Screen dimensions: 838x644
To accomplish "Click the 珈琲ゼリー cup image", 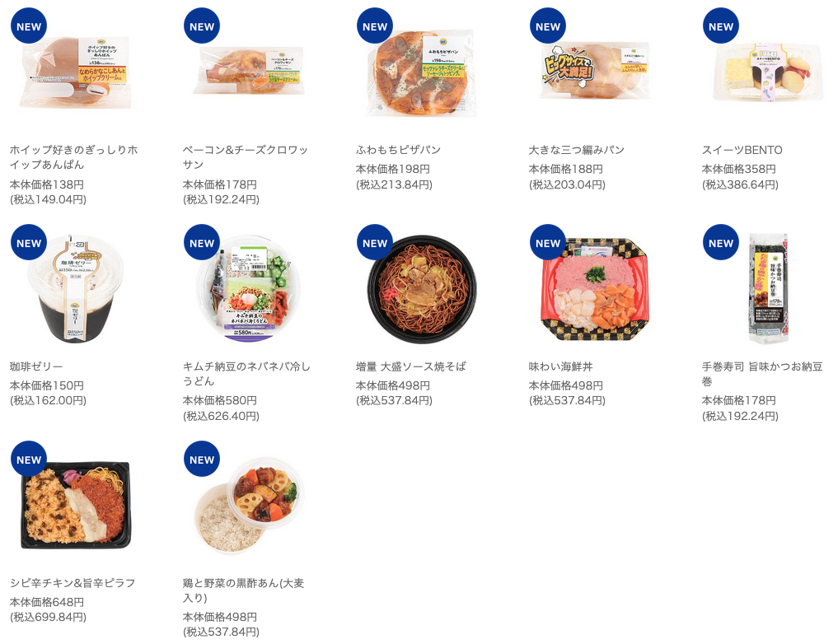I will click(75, 288).
